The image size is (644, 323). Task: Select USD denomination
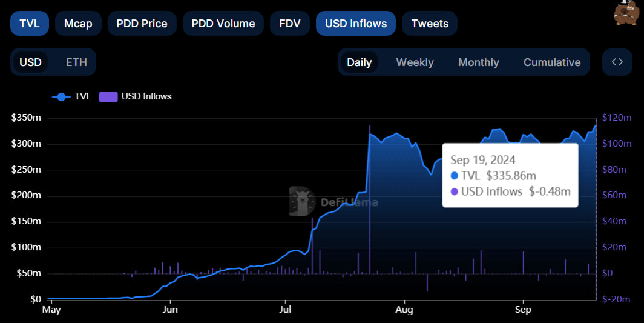click(x=30, y=62)
